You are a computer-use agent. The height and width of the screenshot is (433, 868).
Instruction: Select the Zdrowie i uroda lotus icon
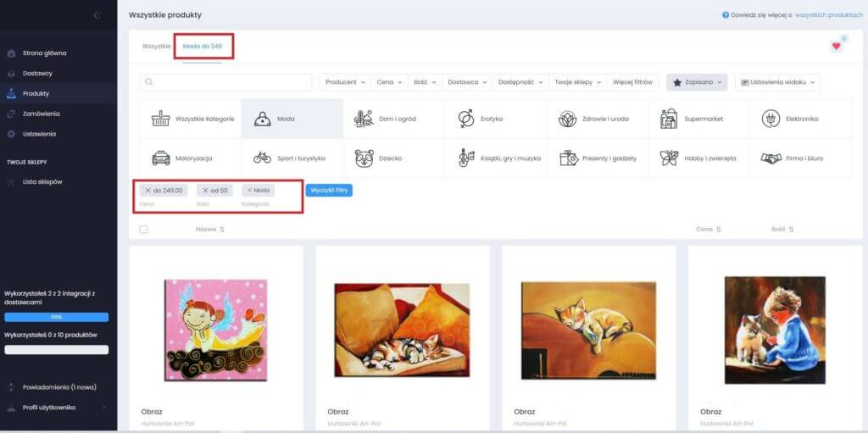pyautogui.click(x=567, y=119)
